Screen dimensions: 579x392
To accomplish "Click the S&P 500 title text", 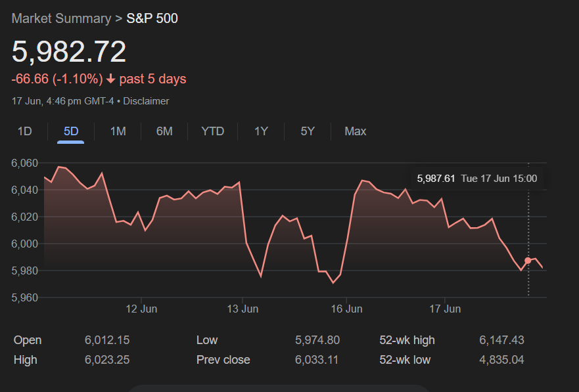I will click(152, 18).
